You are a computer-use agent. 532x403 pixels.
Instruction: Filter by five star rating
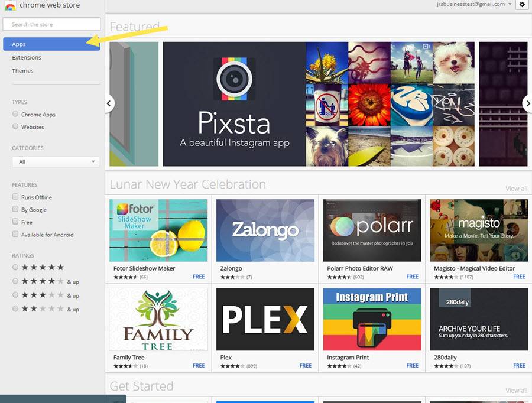point(15,268)
